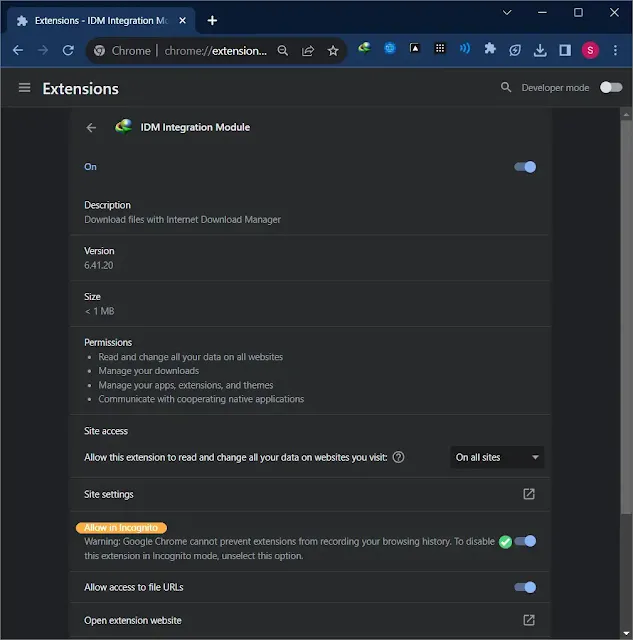Open Chrome downloads tray icon
633x640 pixels.
click(x=540, y=50)
